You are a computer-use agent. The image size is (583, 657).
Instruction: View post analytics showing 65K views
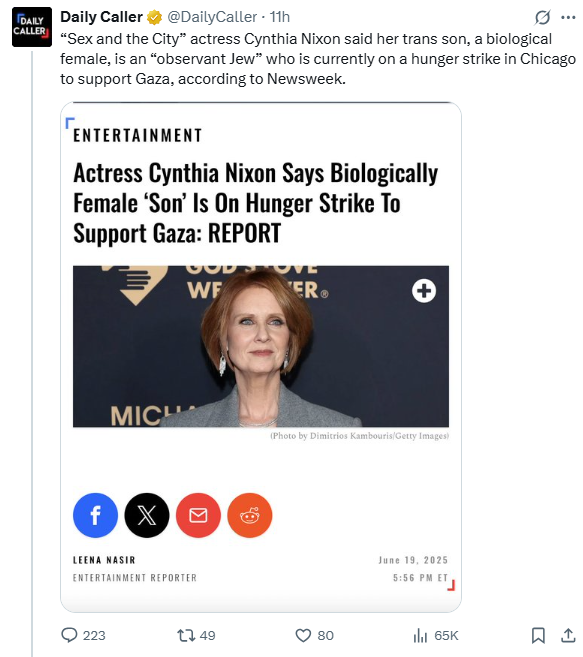click(436, 635)
